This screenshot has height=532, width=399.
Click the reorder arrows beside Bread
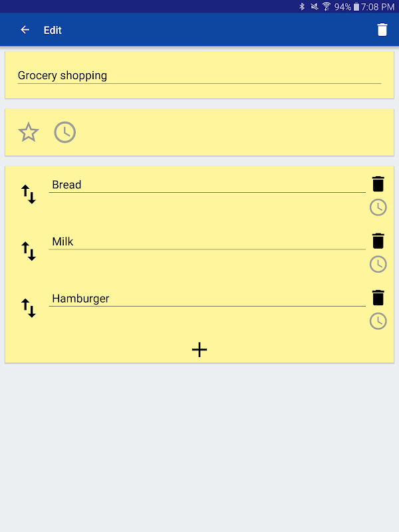coord(29,195)
